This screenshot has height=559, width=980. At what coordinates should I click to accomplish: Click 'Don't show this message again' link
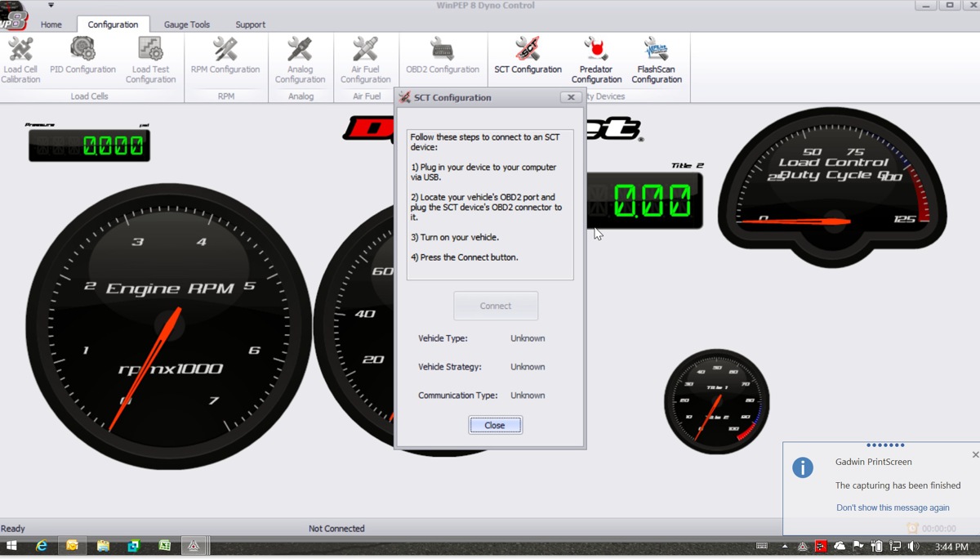[x=893, y=508]
